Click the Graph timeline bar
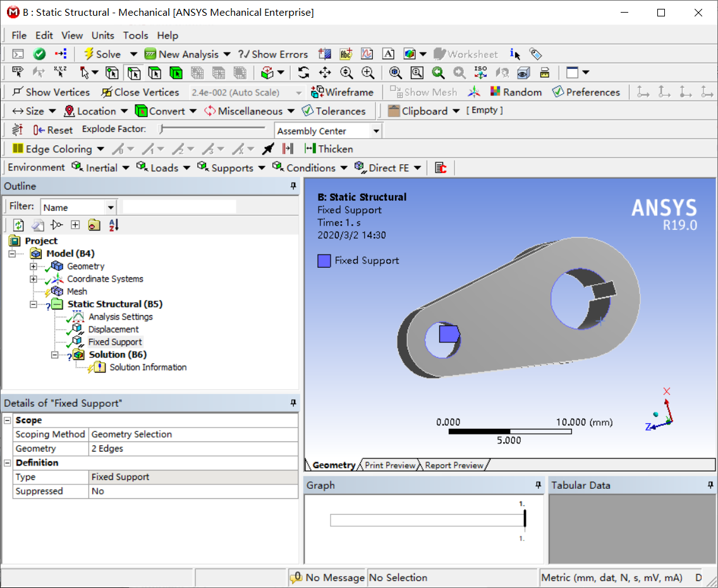The image size is (718, 588). [428, 520]
